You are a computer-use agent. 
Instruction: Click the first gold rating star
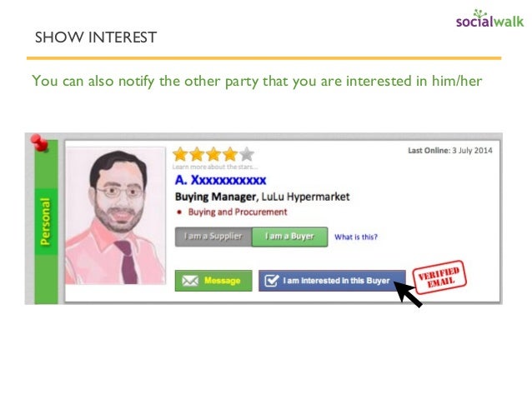tap(180, 154)
